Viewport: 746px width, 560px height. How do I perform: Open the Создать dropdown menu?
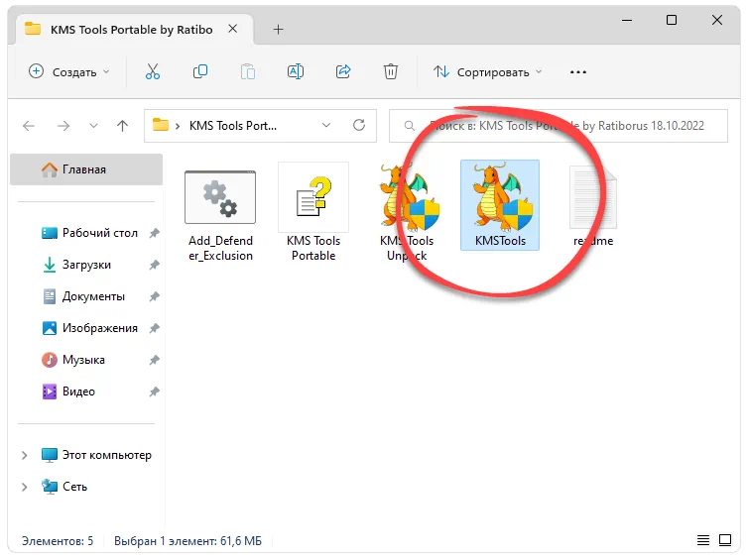point(69,71)
